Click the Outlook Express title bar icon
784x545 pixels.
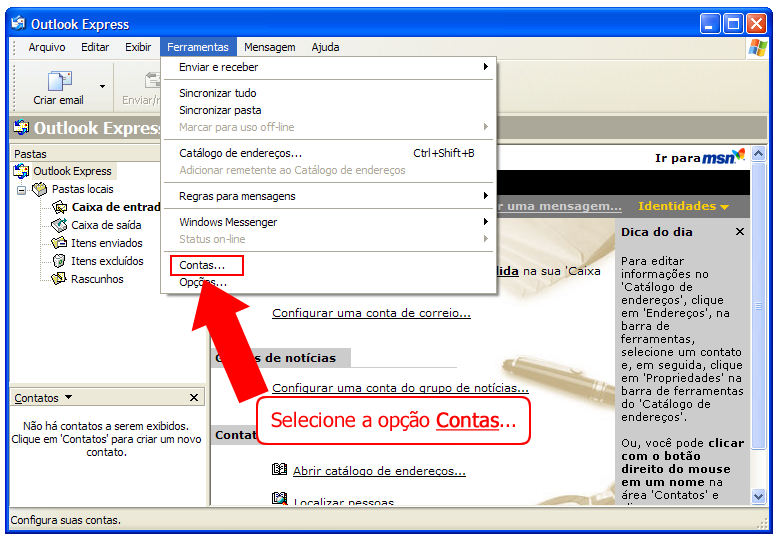pyautogui.click(x=18, y=23)
